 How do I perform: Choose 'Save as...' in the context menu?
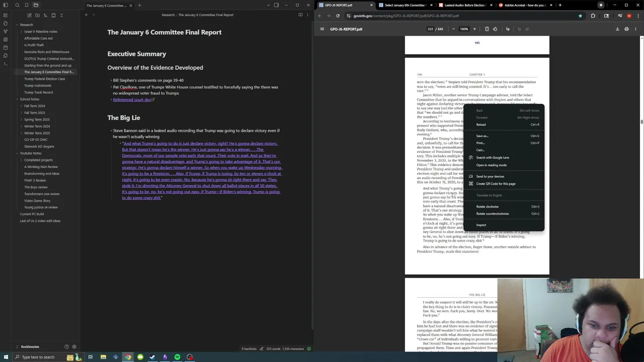tap(504, 136)
